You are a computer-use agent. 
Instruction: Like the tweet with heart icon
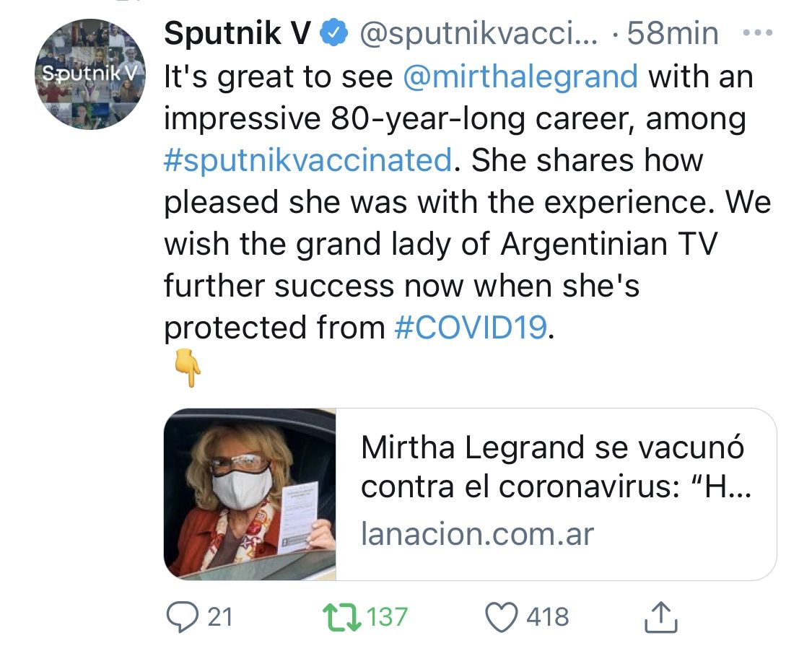click(502, 618)
